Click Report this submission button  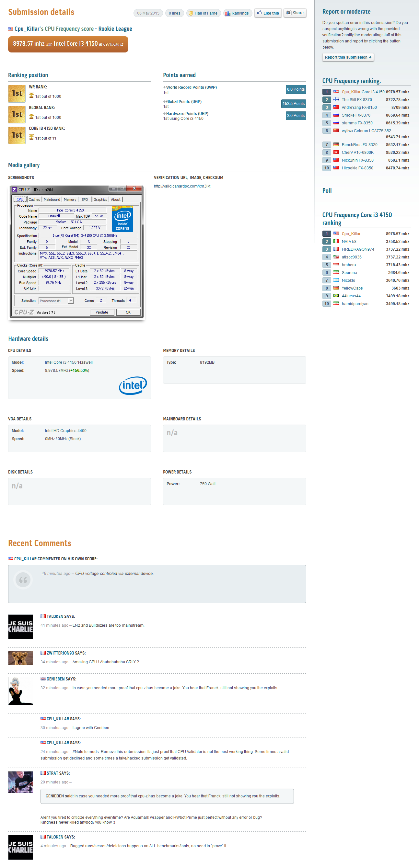pyautogui.click(x=348, y=57)
